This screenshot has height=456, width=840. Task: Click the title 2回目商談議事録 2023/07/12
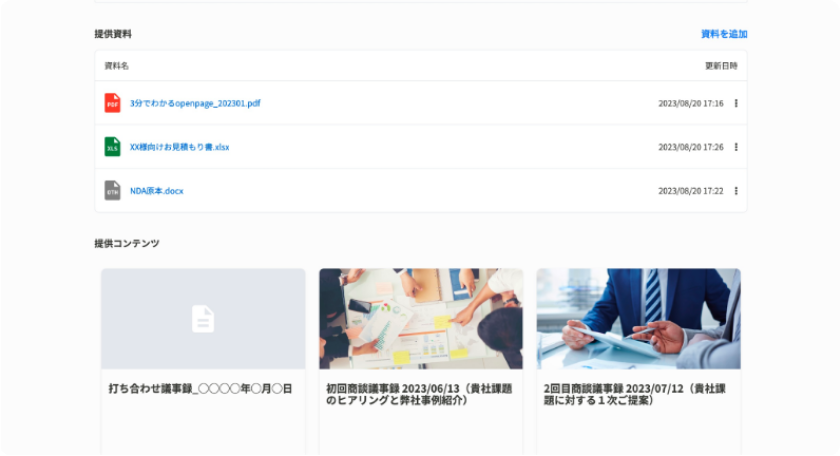pos(635,394)
